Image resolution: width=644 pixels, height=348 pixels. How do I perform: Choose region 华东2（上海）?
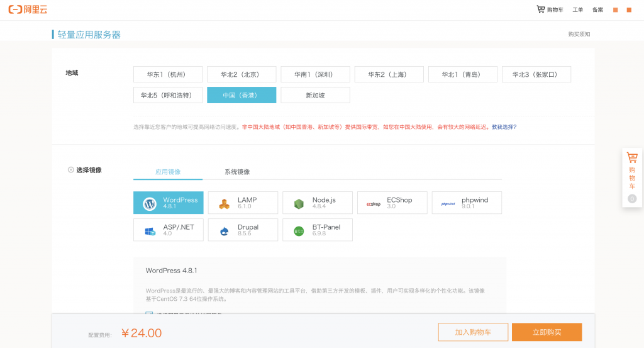coord(389,74)
